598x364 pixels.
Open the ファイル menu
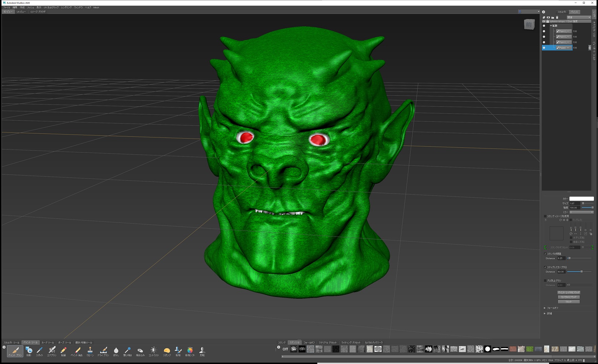(7, 7)
